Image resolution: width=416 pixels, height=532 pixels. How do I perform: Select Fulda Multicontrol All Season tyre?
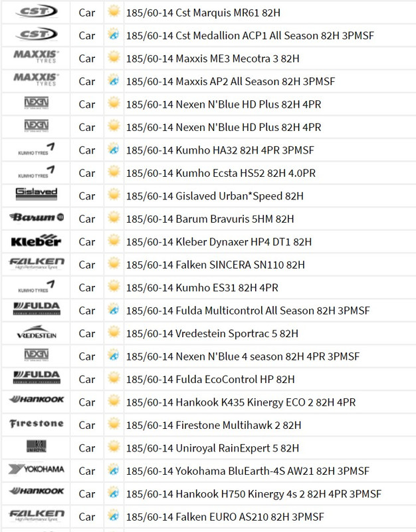coord(248,311)
